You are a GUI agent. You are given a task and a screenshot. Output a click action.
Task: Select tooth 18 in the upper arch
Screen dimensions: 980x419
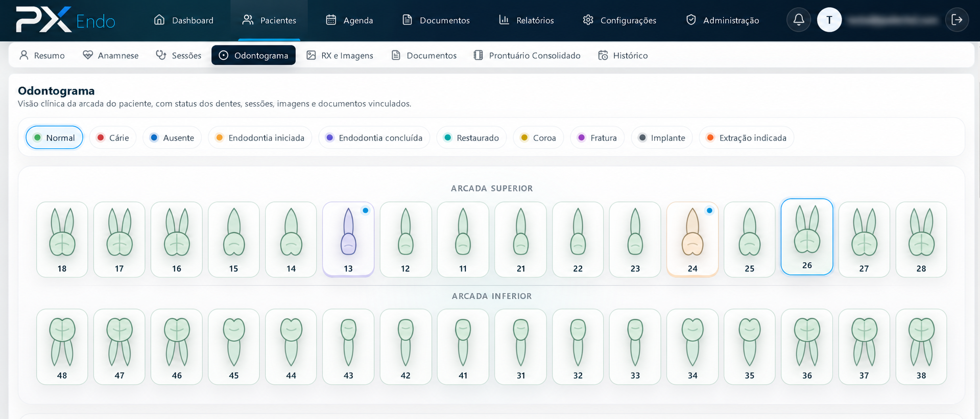[62, 240]
